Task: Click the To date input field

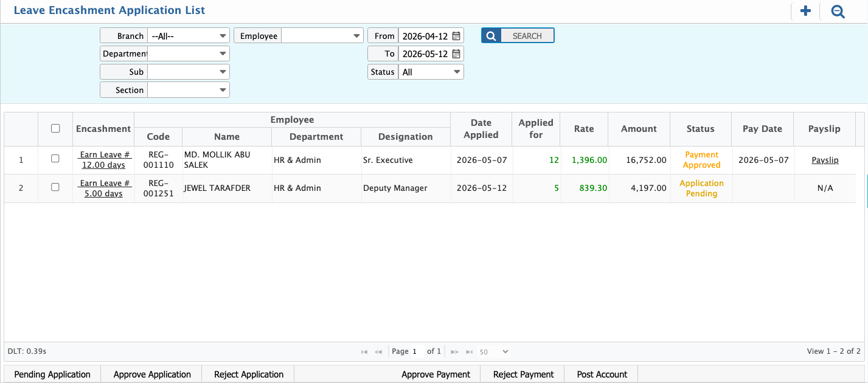Action: 425,53
